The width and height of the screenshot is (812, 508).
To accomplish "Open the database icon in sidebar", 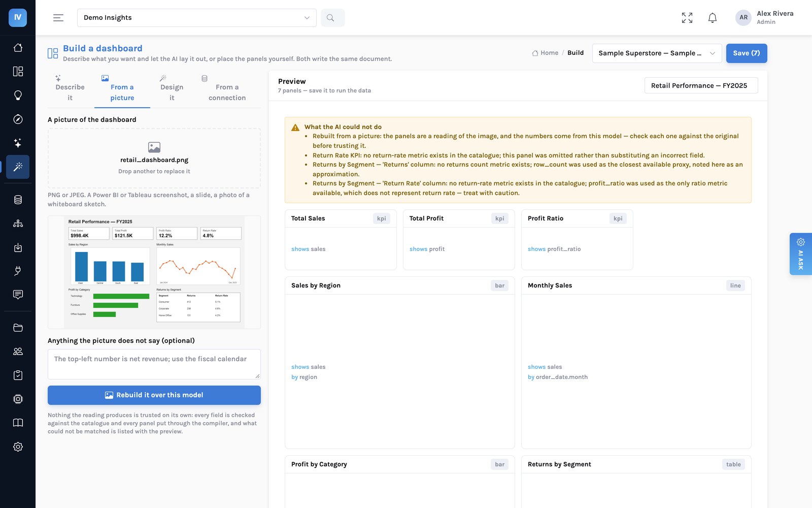I will point(18,200).
